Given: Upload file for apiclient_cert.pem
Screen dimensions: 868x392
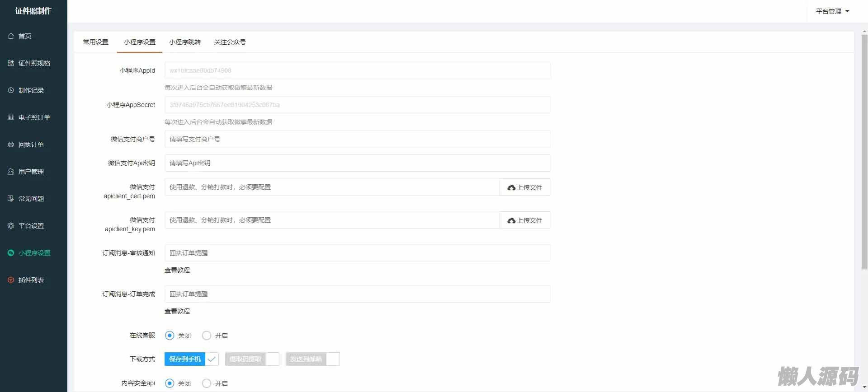Looking at the screenshot, I should 524,187.
